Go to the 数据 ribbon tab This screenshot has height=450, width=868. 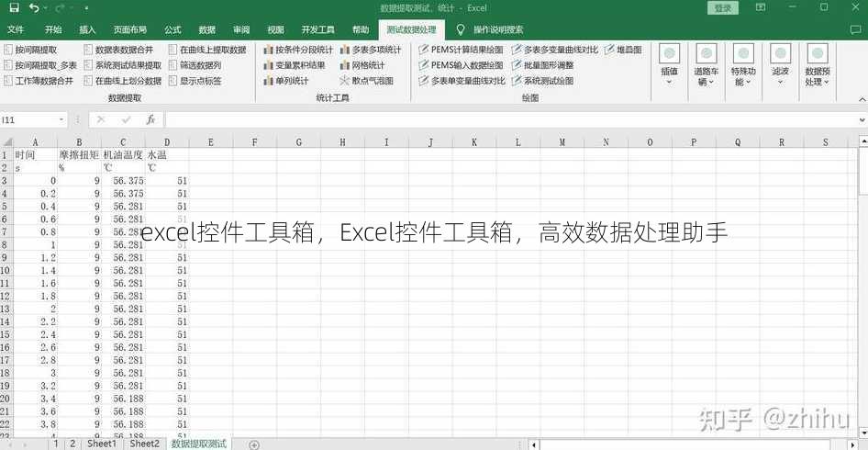207,29
